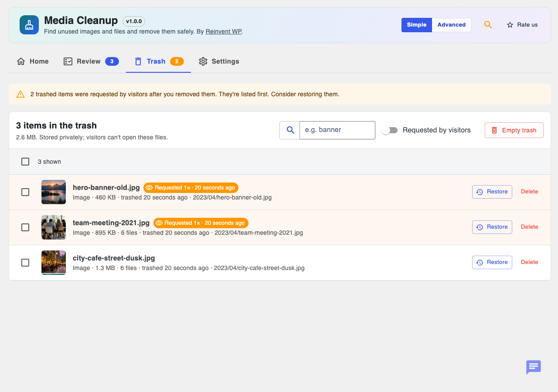Delete team-meeting-2021.jpg permanently
Viewport: 558px width, 392px height.
pos(530,227)
